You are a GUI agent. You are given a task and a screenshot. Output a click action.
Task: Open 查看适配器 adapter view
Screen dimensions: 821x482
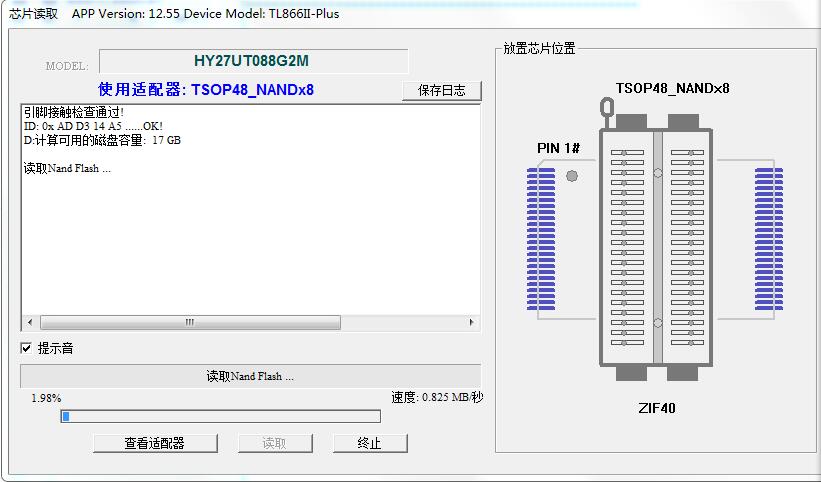154,443
